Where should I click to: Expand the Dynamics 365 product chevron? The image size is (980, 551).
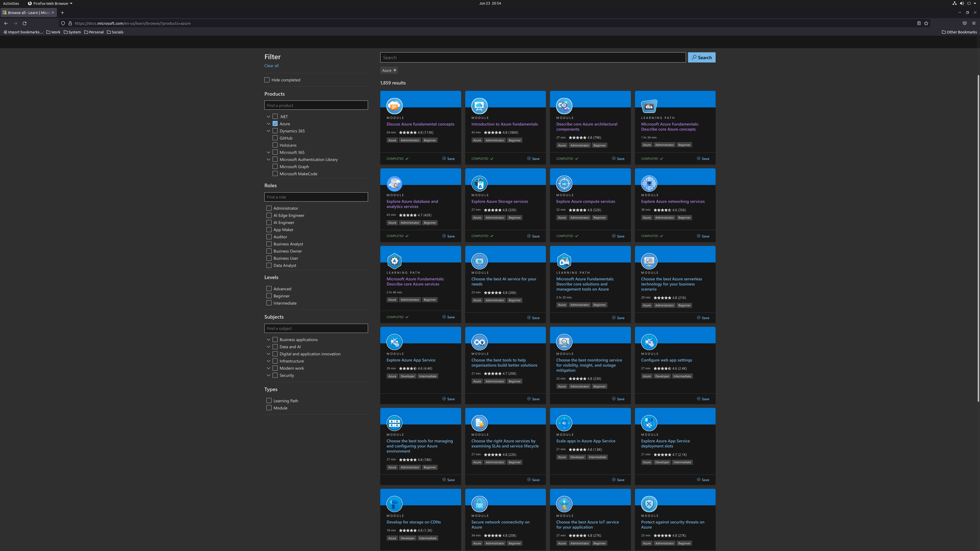click(x=268, y=131)
